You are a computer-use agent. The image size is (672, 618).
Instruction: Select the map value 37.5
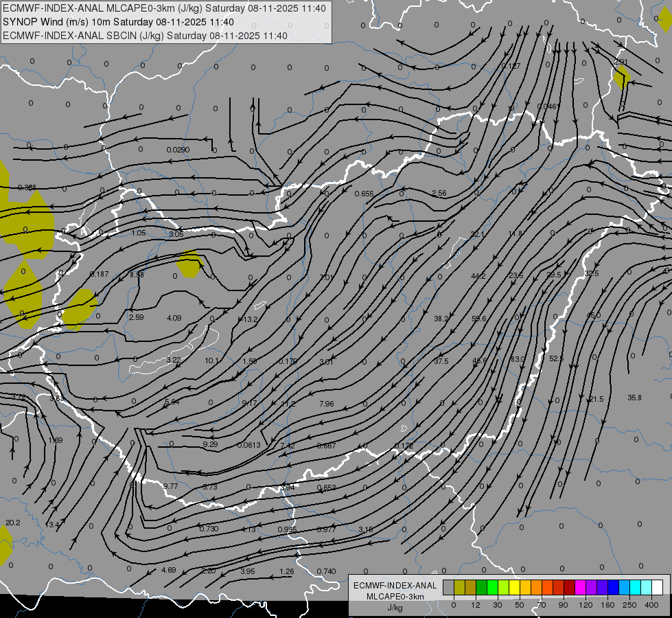pos(441,361)
